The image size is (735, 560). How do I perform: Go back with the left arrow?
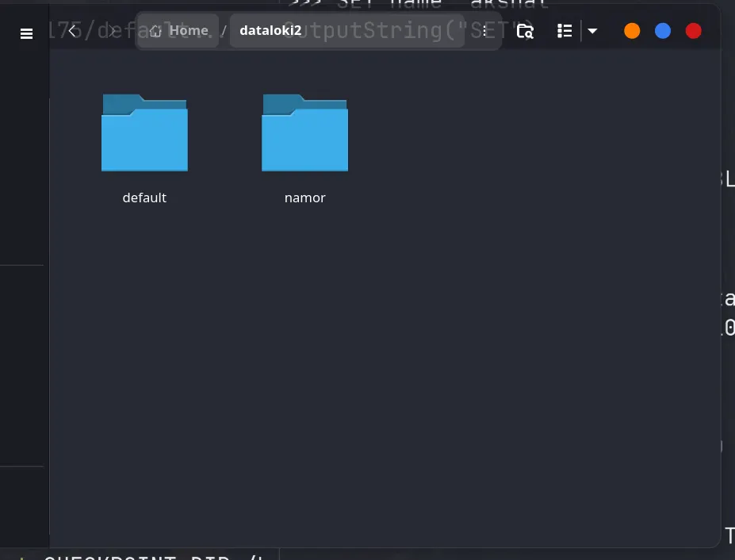point(72,31)
